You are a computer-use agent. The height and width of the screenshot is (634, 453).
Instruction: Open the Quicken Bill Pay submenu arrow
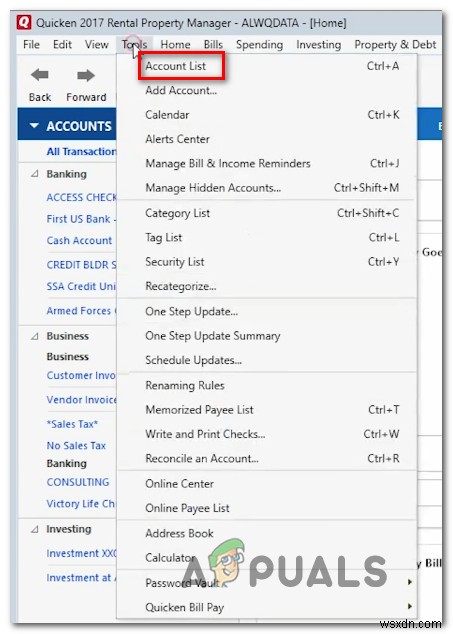410,607
